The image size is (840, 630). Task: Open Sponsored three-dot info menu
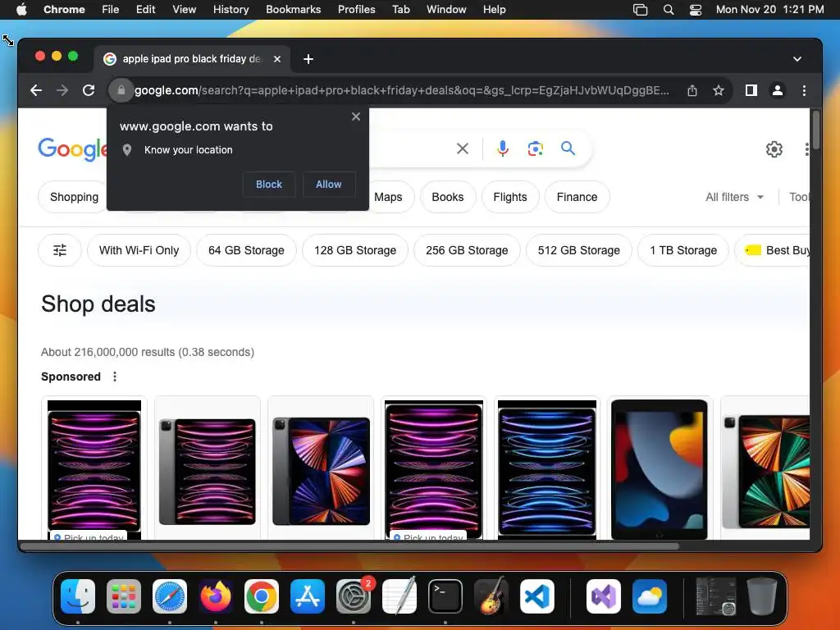coord(115,377)
